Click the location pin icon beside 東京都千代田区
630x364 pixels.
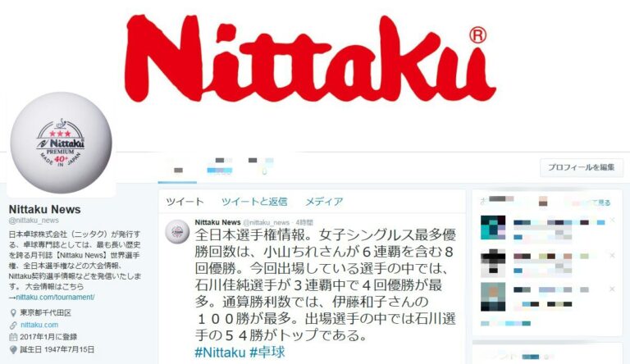[13, 312]
